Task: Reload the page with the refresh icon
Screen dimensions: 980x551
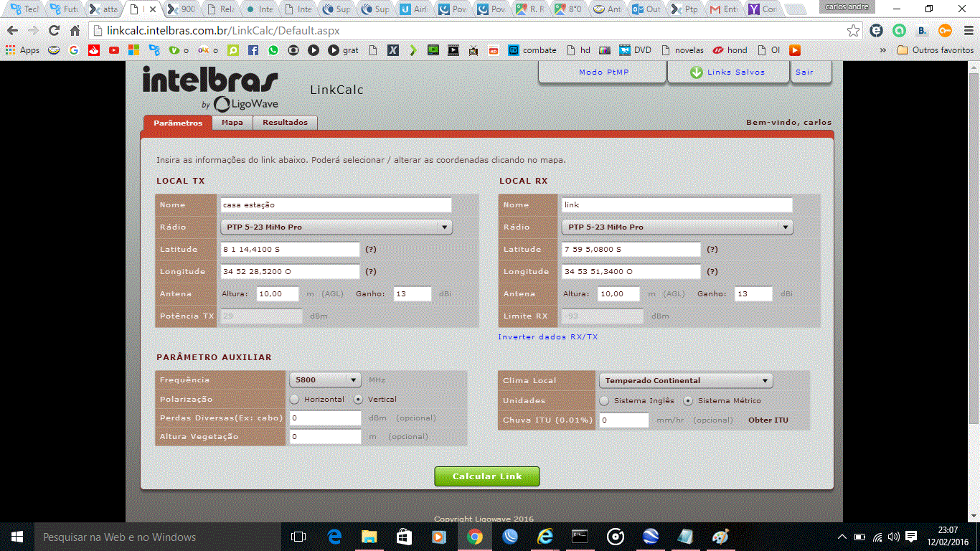Action: coord(54,31)
